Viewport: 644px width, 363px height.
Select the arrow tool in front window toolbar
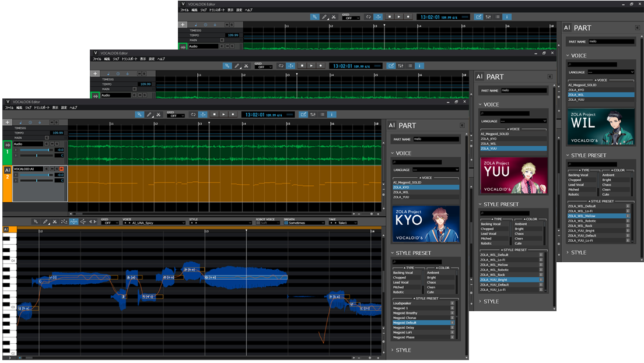[x=139, y=114]
